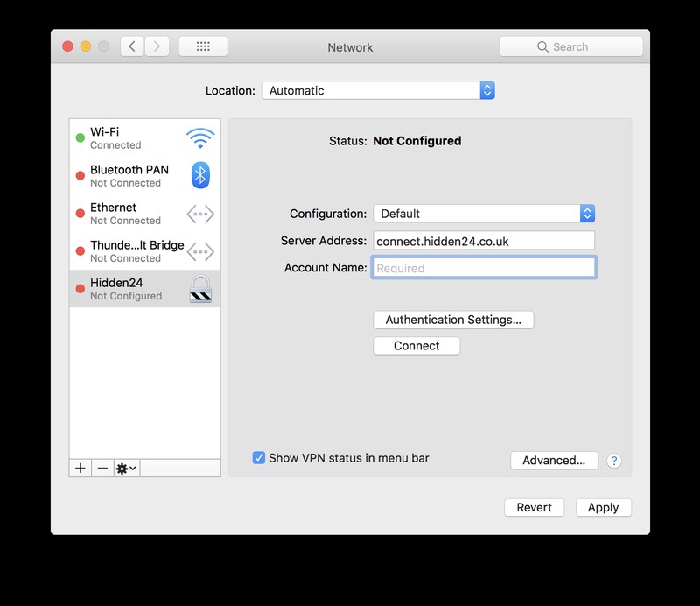Click the green status dot beside Wi-Fi
Image resolution: width=700 pixels, height=606 pixels.
80,137
